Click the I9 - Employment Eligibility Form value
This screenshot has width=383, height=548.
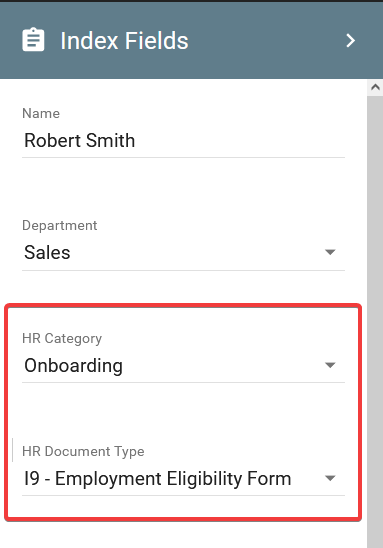(158, 478)
